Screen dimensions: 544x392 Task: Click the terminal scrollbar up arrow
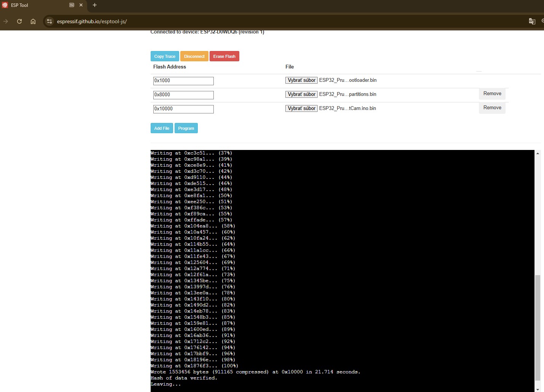[538, 153]
